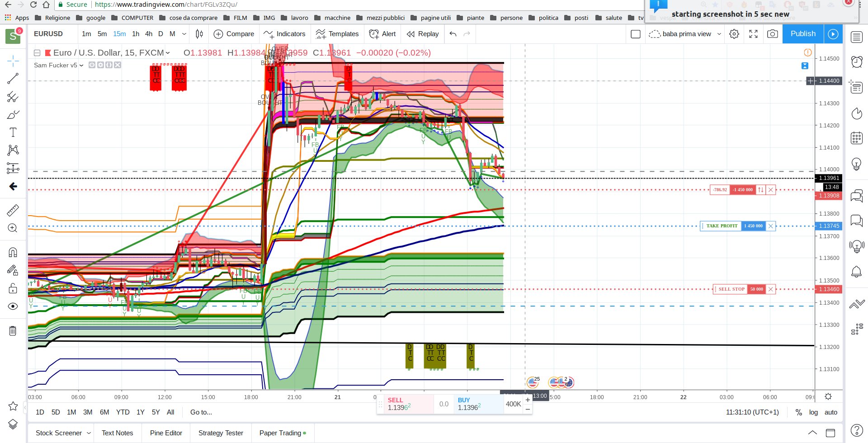Expand the Euro / U.S. Dollar symbol dropdown
This screenshot has width=868, height=443.
[168, 53]
